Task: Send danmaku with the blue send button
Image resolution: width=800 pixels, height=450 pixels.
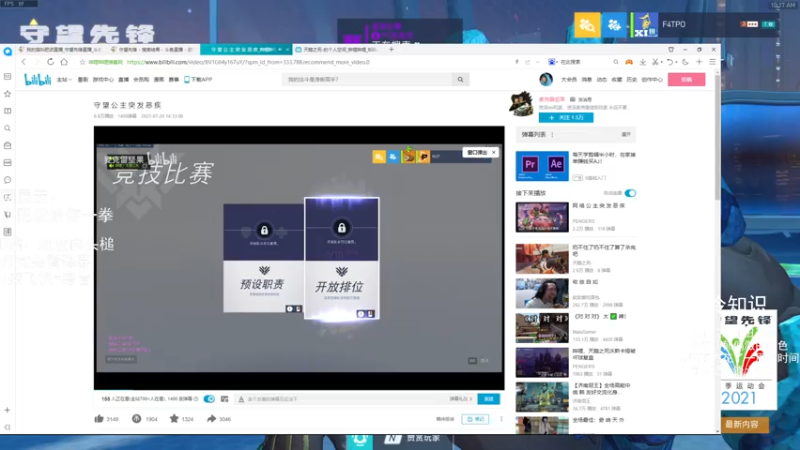Action: click(x=488, y=399)
